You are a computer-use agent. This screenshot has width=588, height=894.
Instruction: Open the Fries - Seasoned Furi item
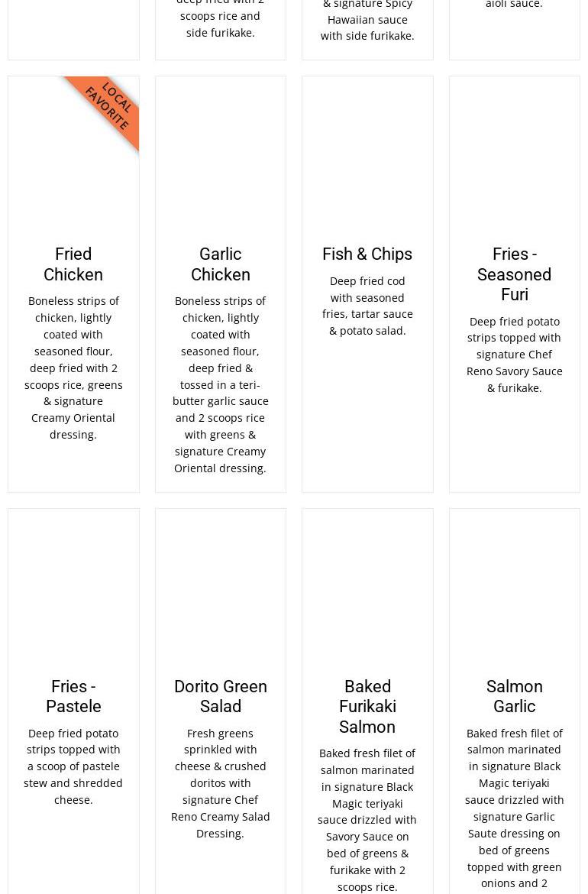coord(515,274)
